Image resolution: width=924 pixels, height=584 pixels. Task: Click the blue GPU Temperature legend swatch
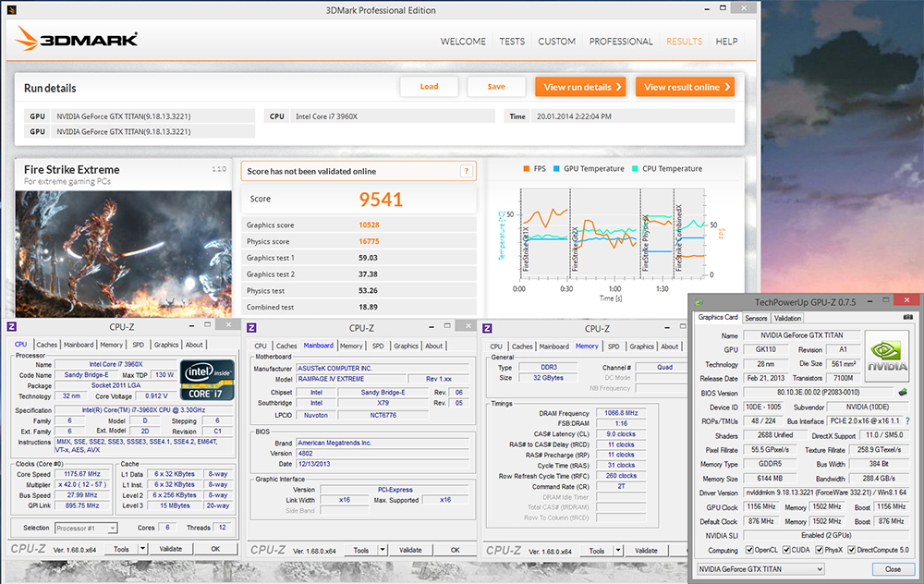pyautogui.click(x=556, y=168)
